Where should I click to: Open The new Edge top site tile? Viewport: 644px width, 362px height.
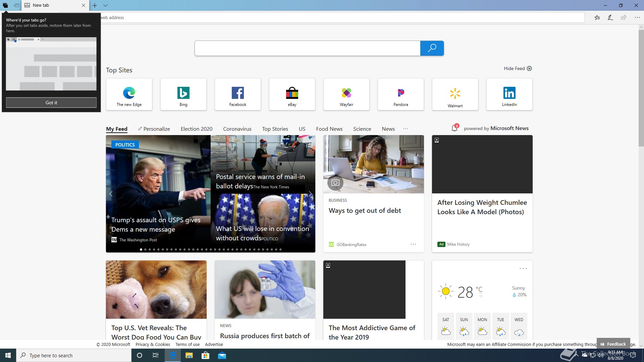point(129,94)
